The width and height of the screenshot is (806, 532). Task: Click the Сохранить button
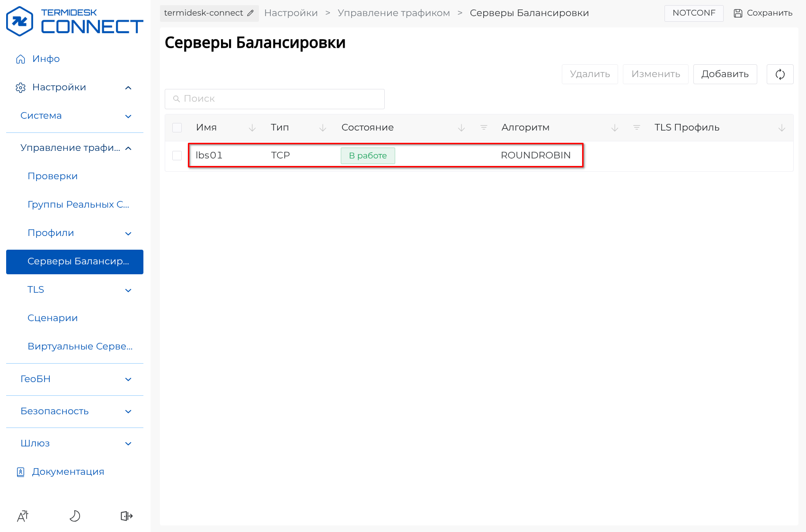(x=763, y=13)
